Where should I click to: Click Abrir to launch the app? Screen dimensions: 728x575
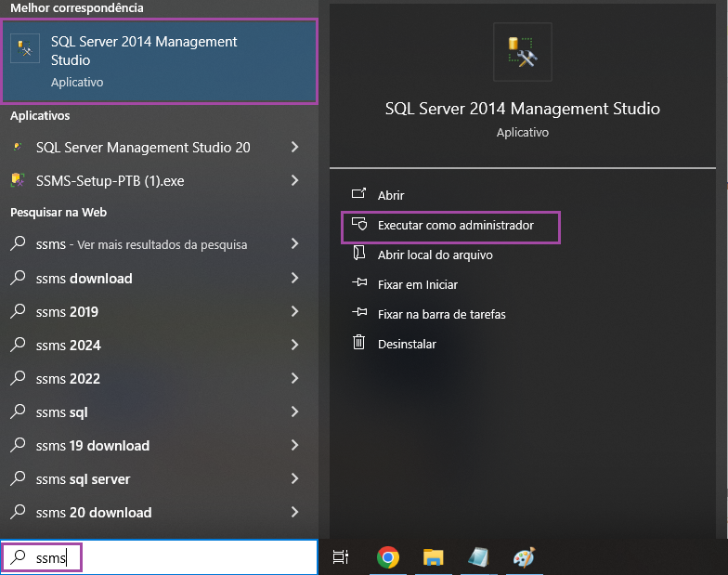coord(390,196)
